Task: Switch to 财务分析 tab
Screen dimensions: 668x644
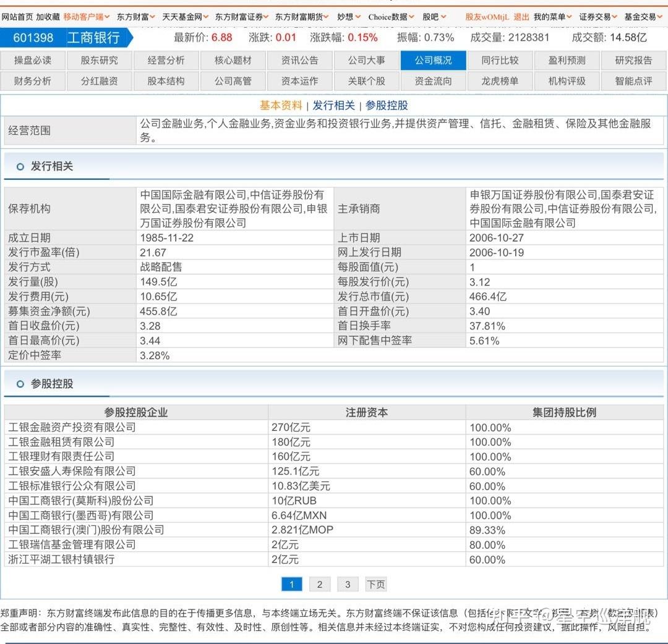Action: point(33,81)
